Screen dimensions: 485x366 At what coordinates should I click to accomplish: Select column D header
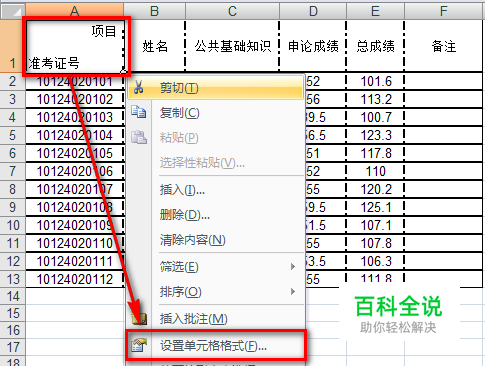[x=313, y=11]
